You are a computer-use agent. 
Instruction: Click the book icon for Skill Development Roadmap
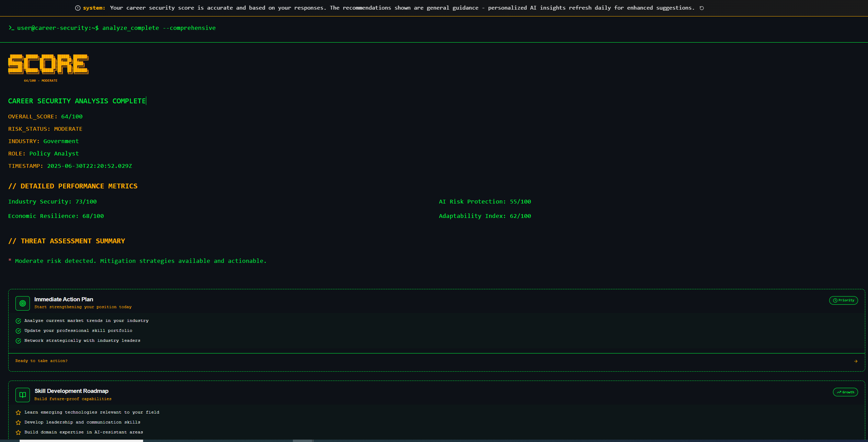pyautogui.click(x=23, y=395)
